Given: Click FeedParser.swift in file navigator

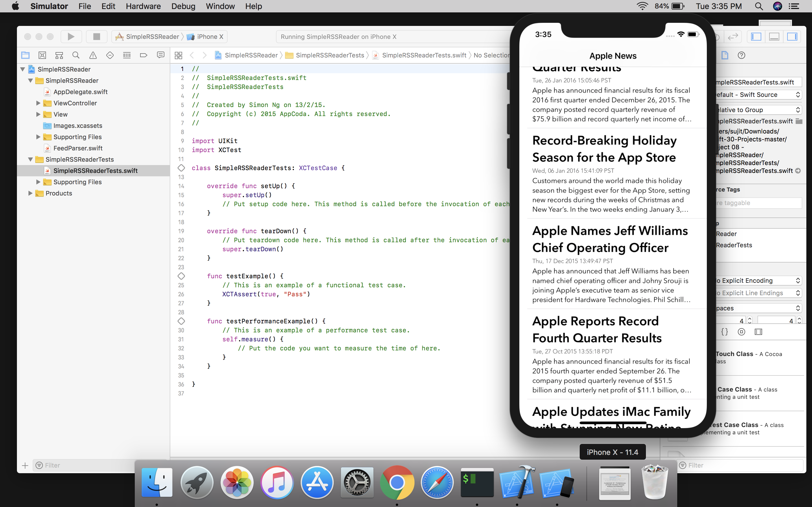Looking at the screenshot, I should click(79, 148).
